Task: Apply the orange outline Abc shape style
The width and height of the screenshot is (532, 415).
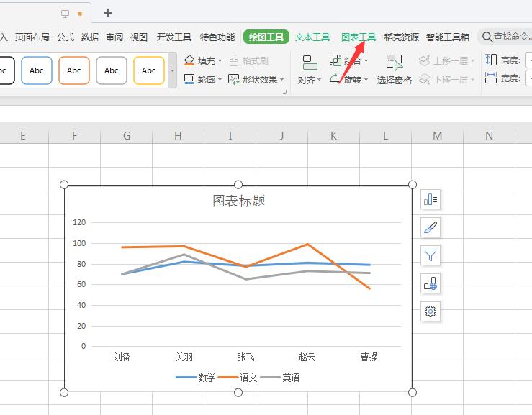Action: 74,70
